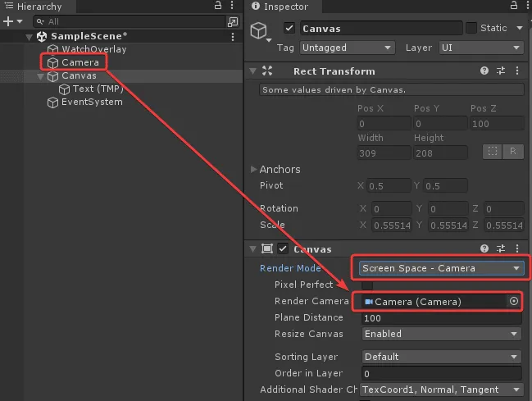The width and height of the screenshot is (532, 401).
Task: Click the Order in Layer field
Action: point(441,373)
